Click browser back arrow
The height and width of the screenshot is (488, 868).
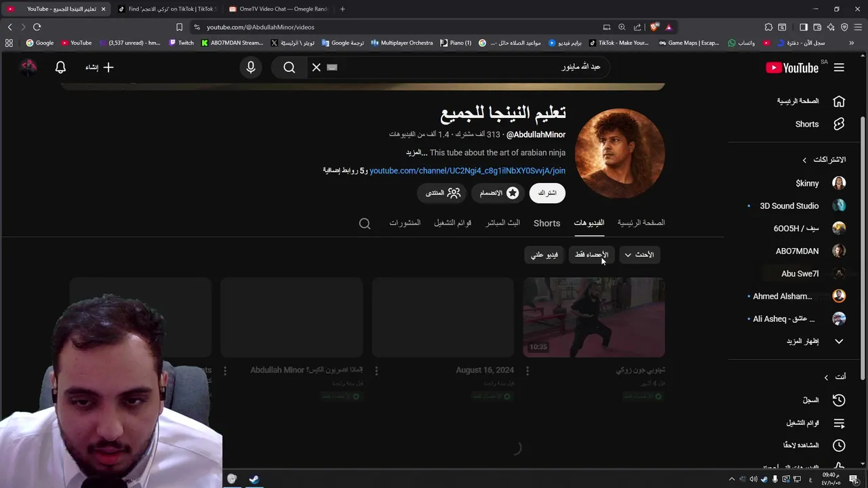coord(9,27)
